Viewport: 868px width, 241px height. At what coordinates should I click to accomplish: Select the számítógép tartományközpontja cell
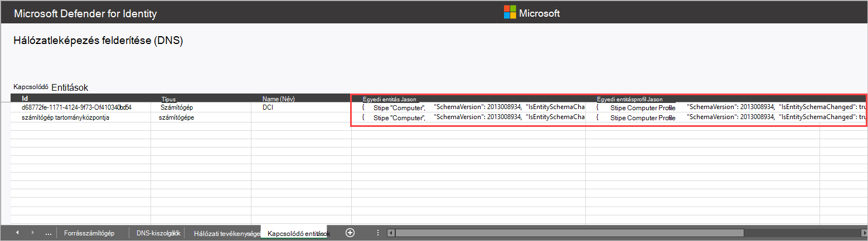pyautogui.click(x=81, y=117)
